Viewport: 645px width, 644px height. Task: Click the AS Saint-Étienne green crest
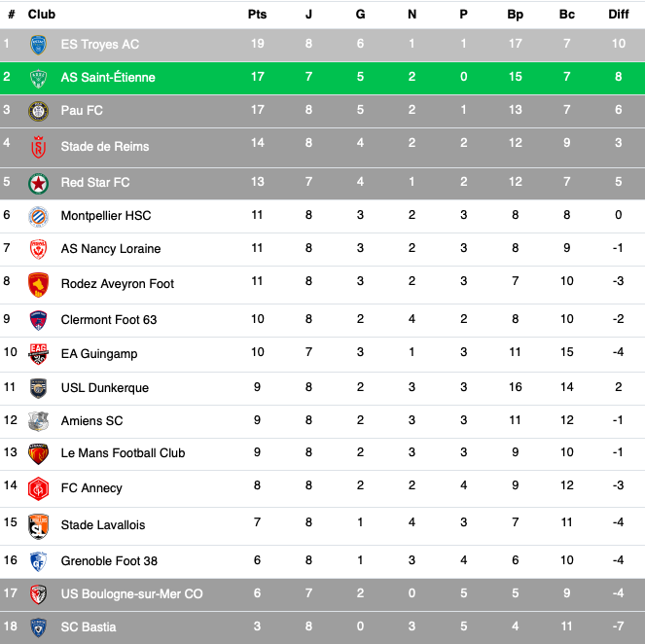[x=38, y=79]
